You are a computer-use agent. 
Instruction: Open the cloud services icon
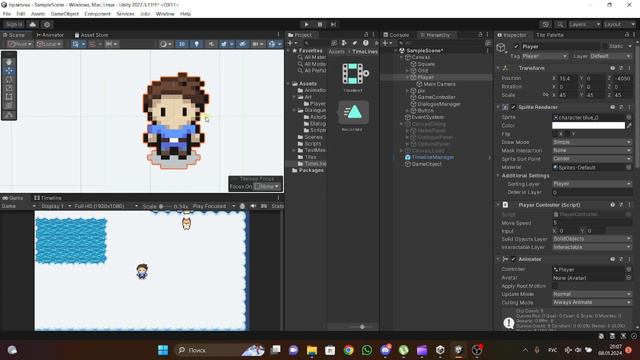point(33,24)
